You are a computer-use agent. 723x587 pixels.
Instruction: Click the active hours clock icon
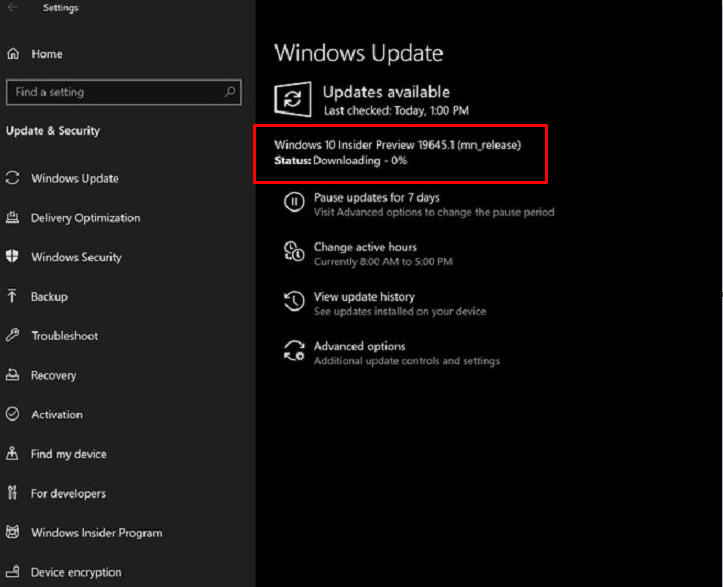coord(294,251)
